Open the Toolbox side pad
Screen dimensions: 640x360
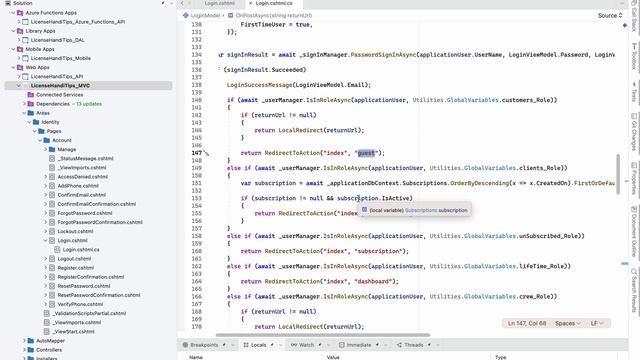[634, 56]
